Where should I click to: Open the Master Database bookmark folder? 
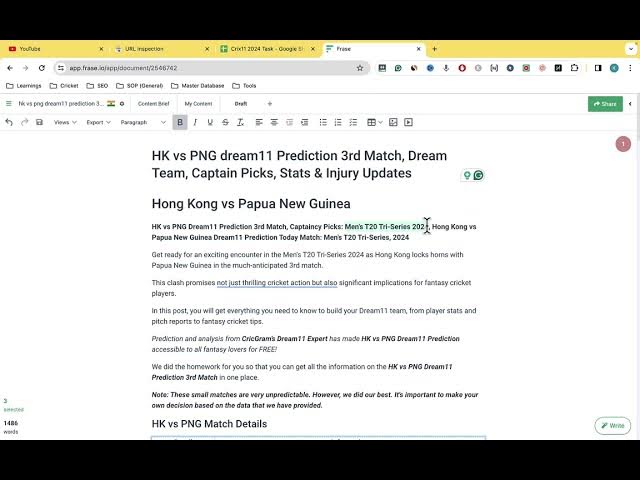pos(196,86)
